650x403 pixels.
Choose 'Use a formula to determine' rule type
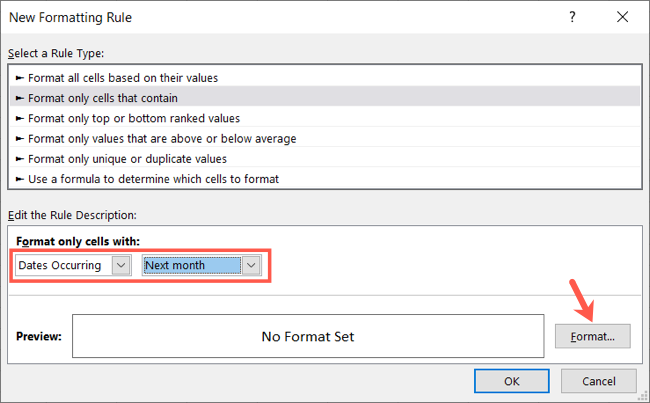click(x=152, y=179)
